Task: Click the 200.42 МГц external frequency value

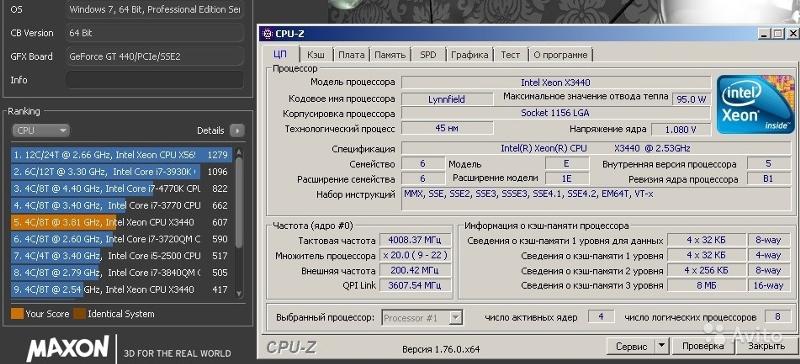Action: tap(415, 270)
